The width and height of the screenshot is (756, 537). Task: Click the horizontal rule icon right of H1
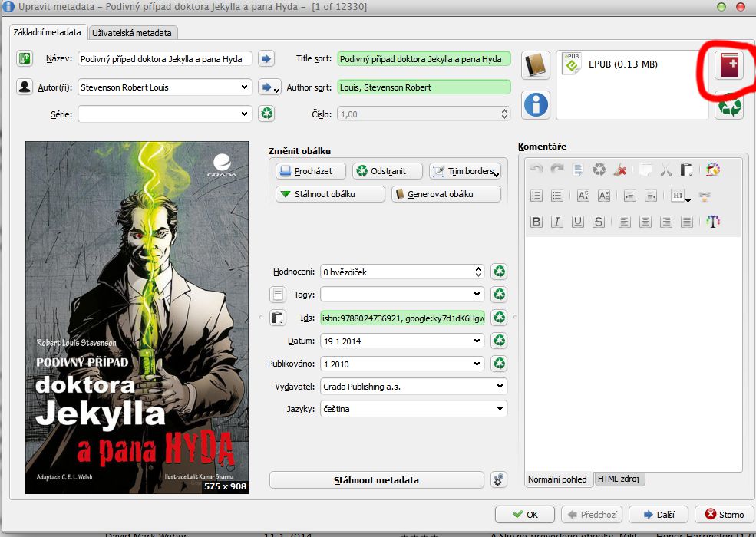point(705,196)
